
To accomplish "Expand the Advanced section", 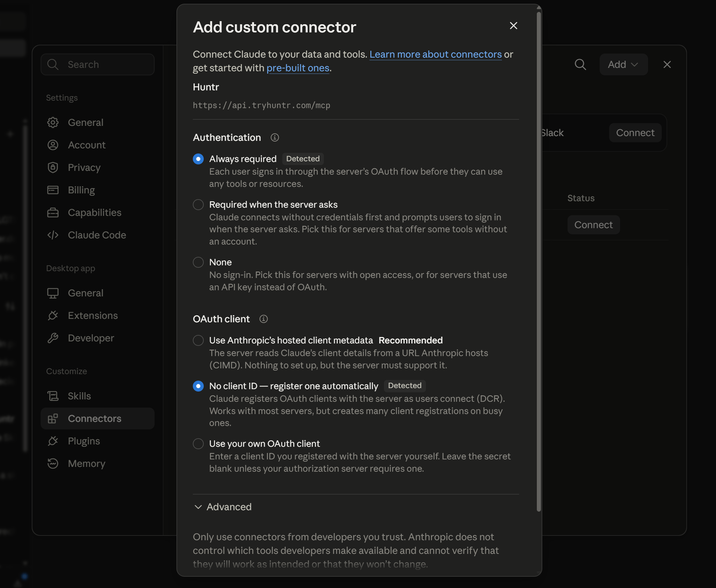I will (222, 507).
